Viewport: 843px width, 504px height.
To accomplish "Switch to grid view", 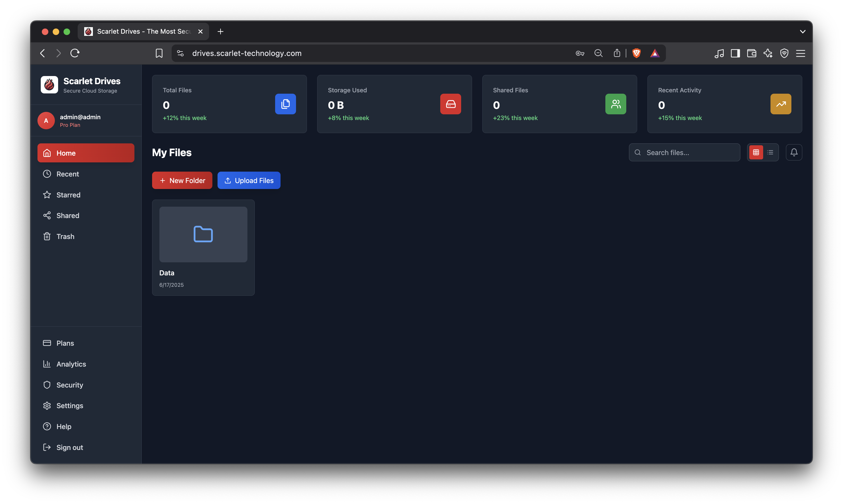I will click(x=756, y=153).
